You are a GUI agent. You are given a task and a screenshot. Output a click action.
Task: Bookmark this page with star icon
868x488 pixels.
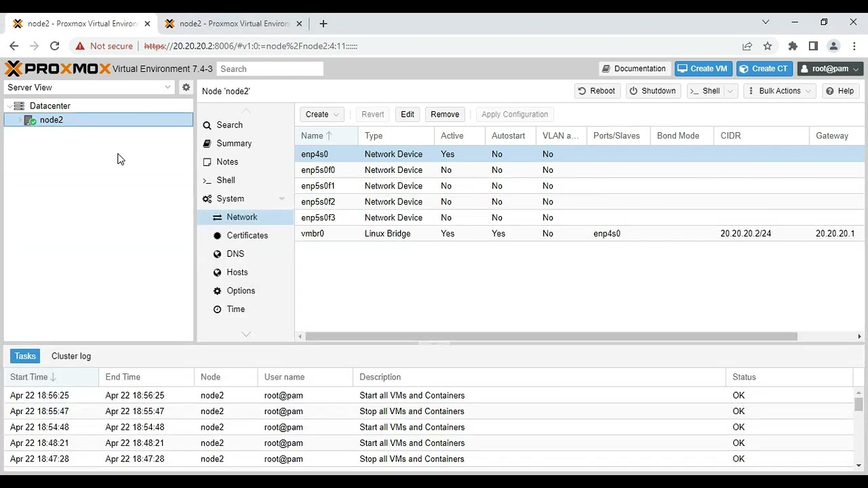click(768, 46)
